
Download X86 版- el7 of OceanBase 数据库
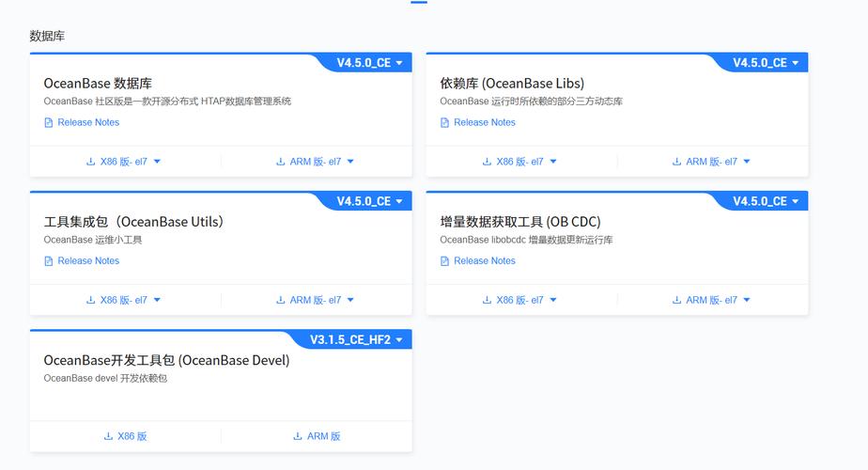pyautogui.click(x=123, y=162)
